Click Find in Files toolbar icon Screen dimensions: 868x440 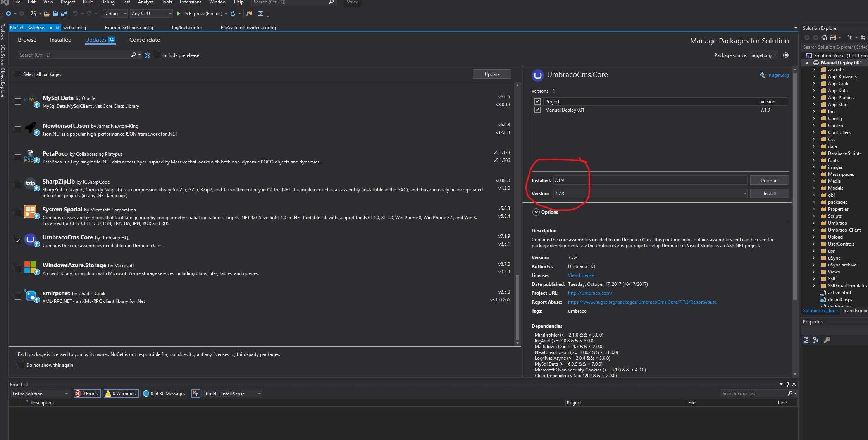(249, 14)
